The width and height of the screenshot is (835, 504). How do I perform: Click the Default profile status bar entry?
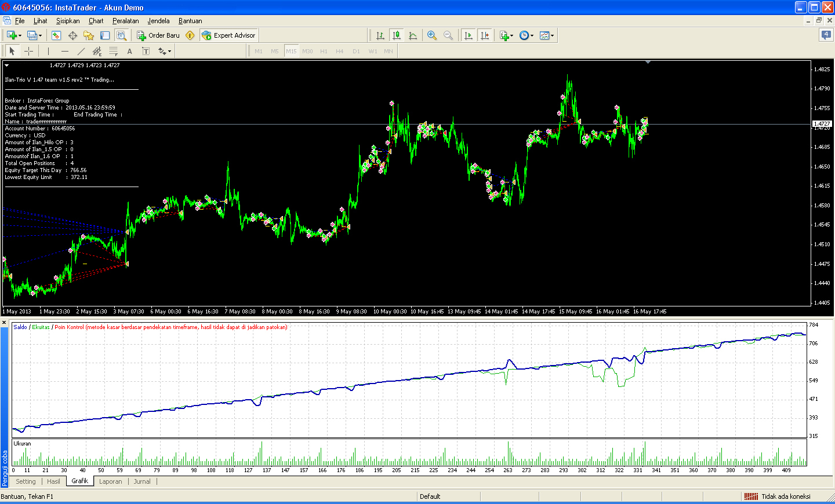point(430,496)
